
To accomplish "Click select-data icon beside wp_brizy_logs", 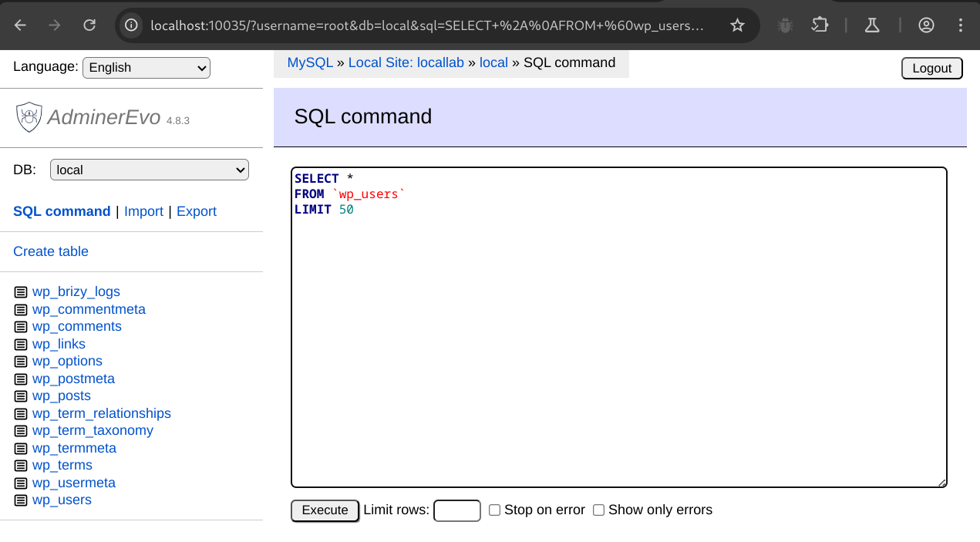I will pos(21,292).
